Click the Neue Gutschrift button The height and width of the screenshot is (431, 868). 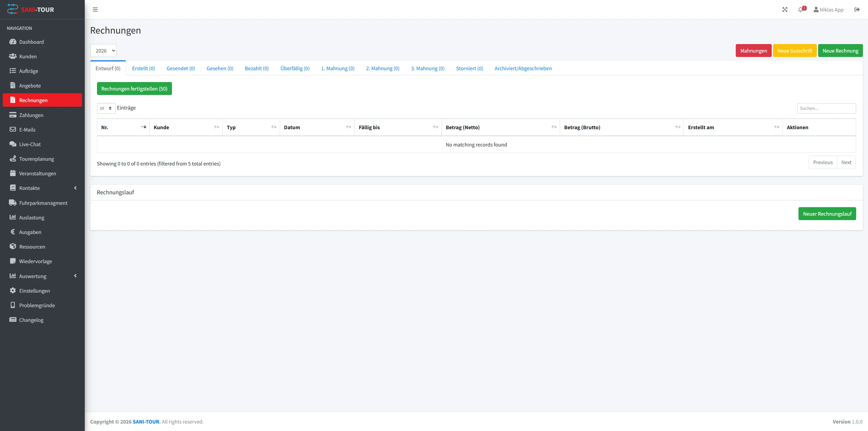(x=794, y=51)
